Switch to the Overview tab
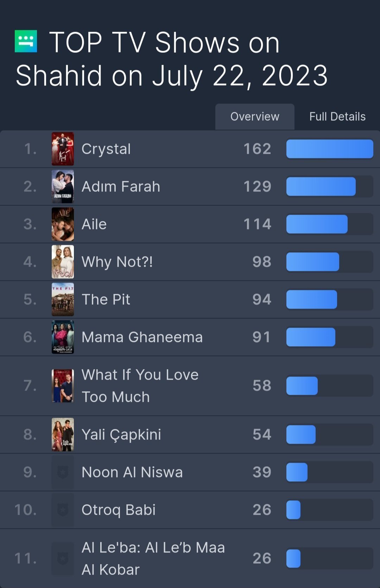Viewport: 380px width, 588px height. (255, 116)
